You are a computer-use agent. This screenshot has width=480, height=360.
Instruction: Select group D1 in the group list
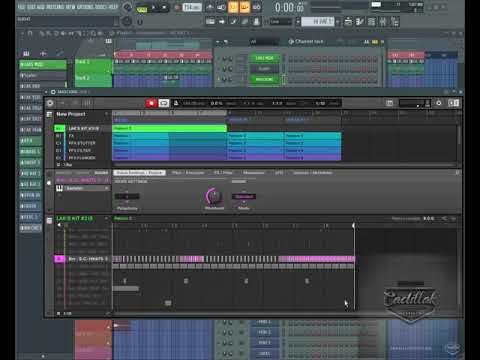point(83,150)
